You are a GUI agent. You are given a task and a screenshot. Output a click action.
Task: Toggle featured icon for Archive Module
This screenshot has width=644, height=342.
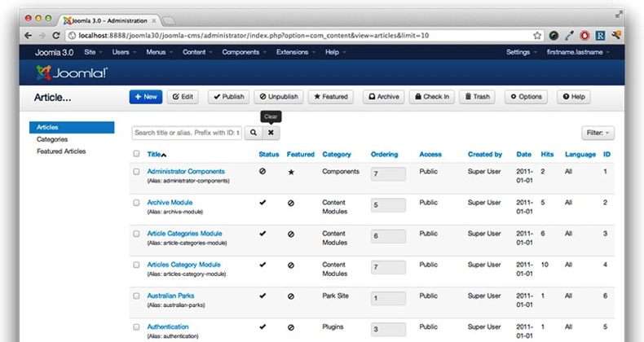[x=291, y=203]
